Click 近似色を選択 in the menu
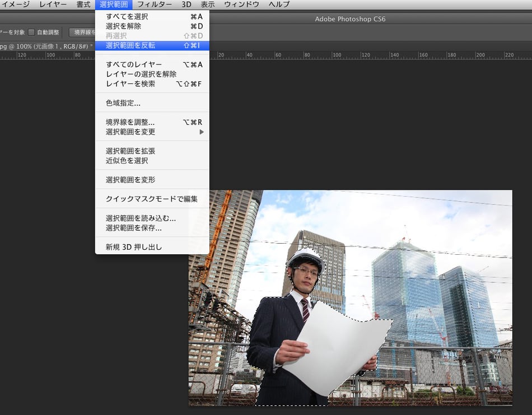The image size is (532, 415). tap(127, 161)
